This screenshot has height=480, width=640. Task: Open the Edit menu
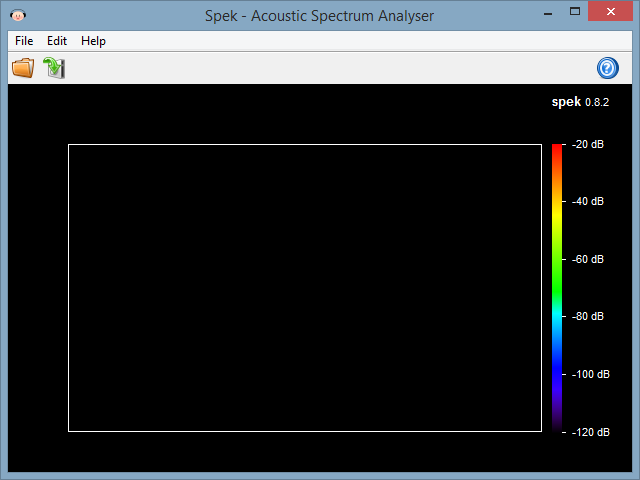click(x=57, y=41)
